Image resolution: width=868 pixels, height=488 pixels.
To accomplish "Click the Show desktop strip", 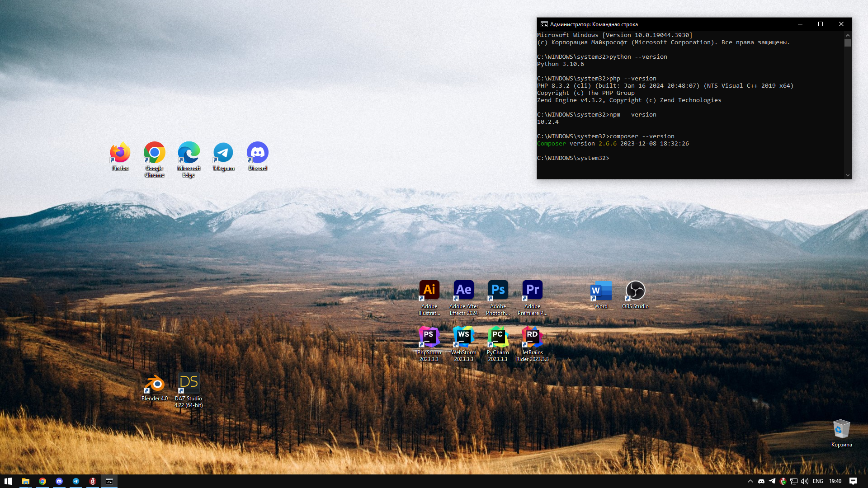I will pyautogui.click(x=866, y=481).
